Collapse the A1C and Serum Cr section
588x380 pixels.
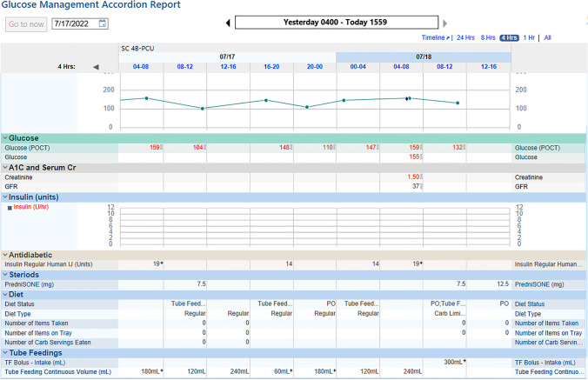click(x=4, y=167)
